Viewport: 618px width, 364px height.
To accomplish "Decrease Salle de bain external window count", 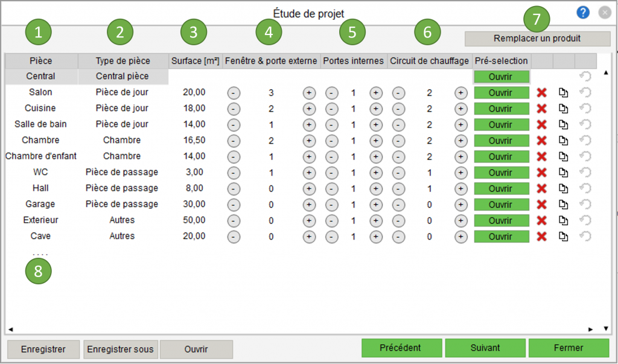I will 234,124.
